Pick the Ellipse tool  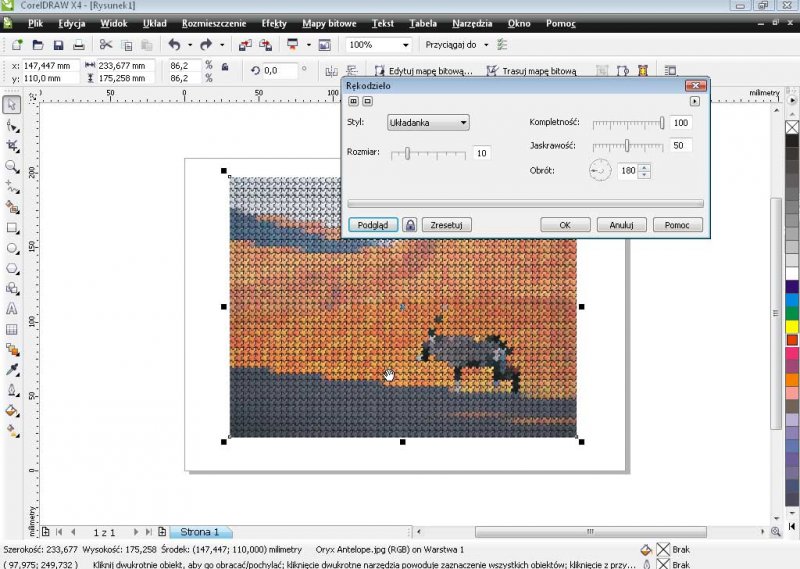click(x=12, y=248)
